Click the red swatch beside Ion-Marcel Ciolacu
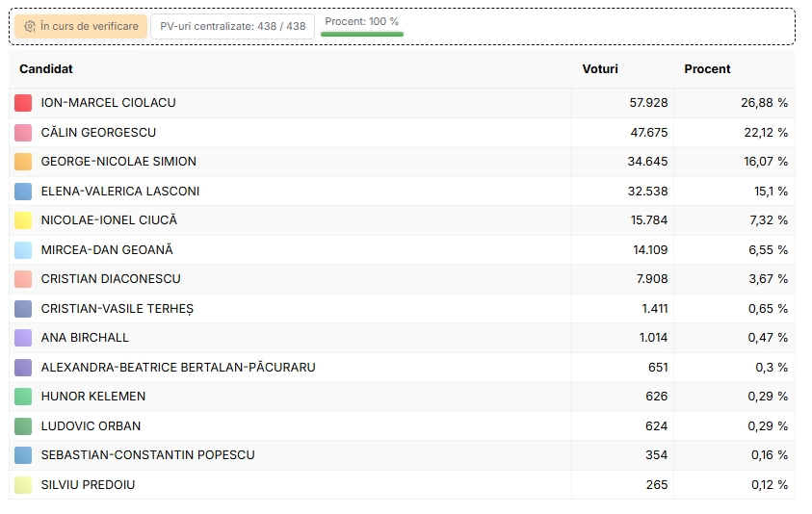Viewport: 812px width, 514px height. pyautogui.click(x=23, y=103)
